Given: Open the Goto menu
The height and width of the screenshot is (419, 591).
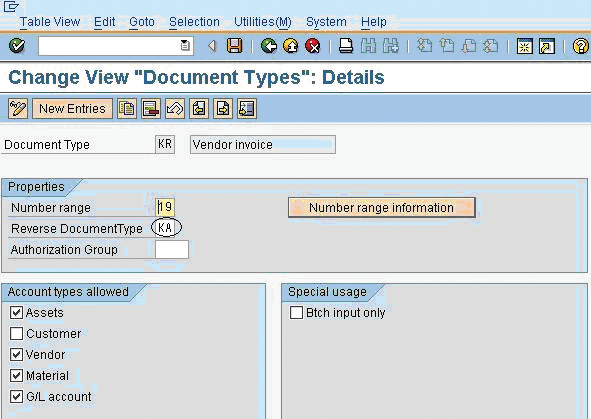Looking at the screenshot, I should coord(142,22).
